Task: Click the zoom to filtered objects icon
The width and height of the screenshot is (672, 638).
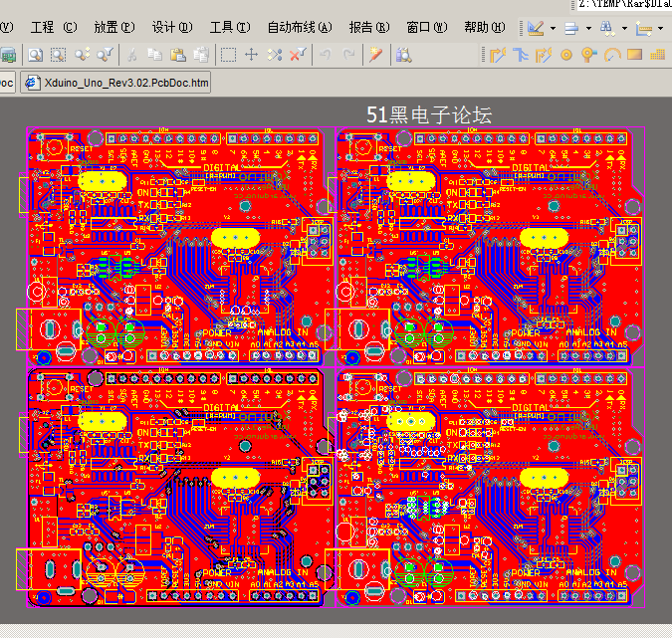Action: pyautogui.click(x=105, y=55)
